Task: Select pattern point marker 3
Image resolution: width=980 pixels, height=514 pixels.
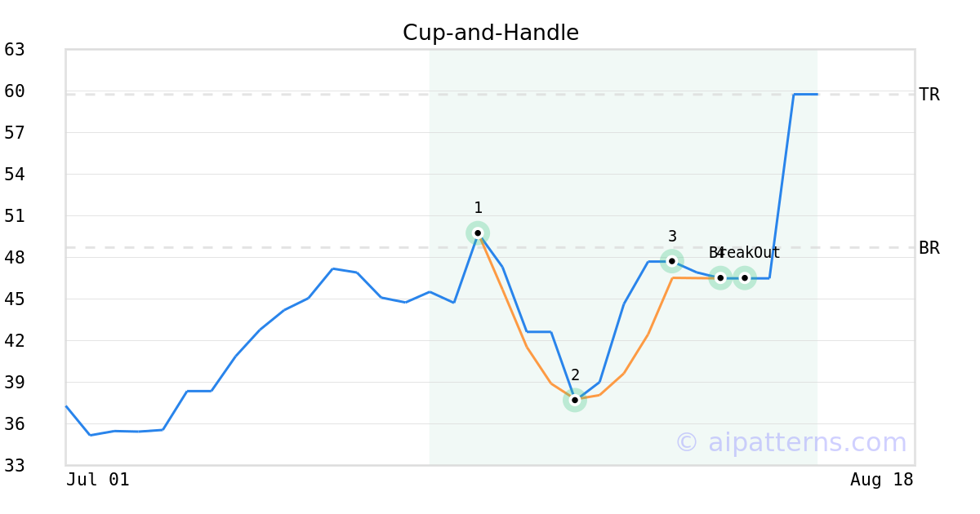Action: (672, 261)
